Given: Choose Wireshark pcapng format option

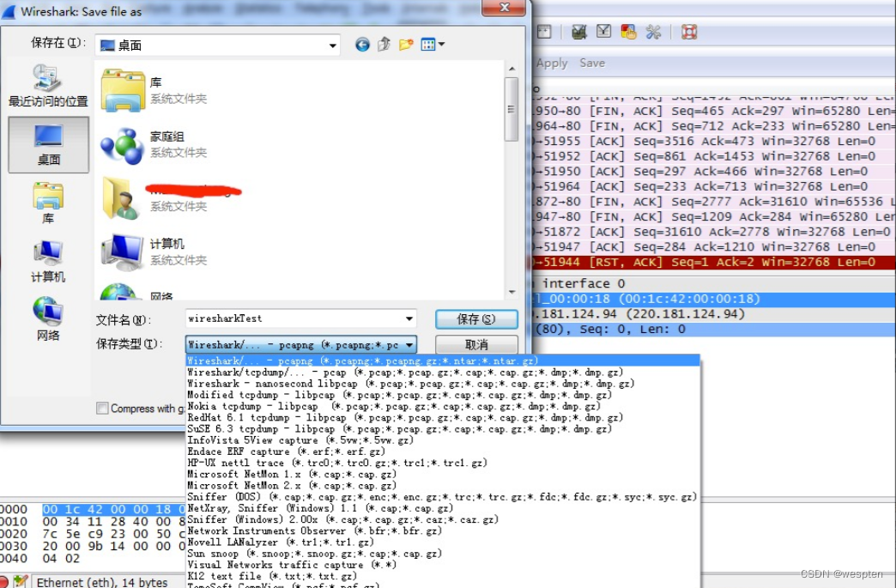Looking at the screenshot, I should click(x=443, y=361).
